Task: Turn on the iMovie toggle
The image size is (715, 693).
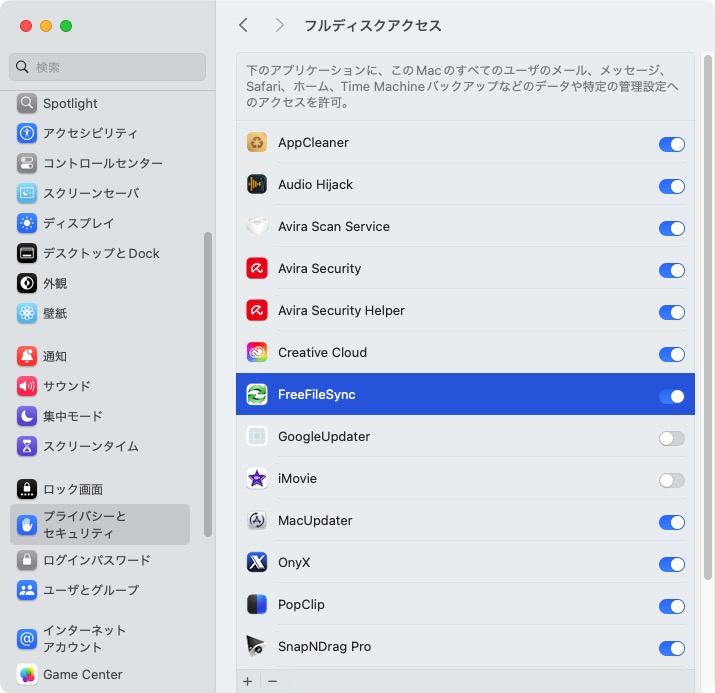Action: pos(671,480)
